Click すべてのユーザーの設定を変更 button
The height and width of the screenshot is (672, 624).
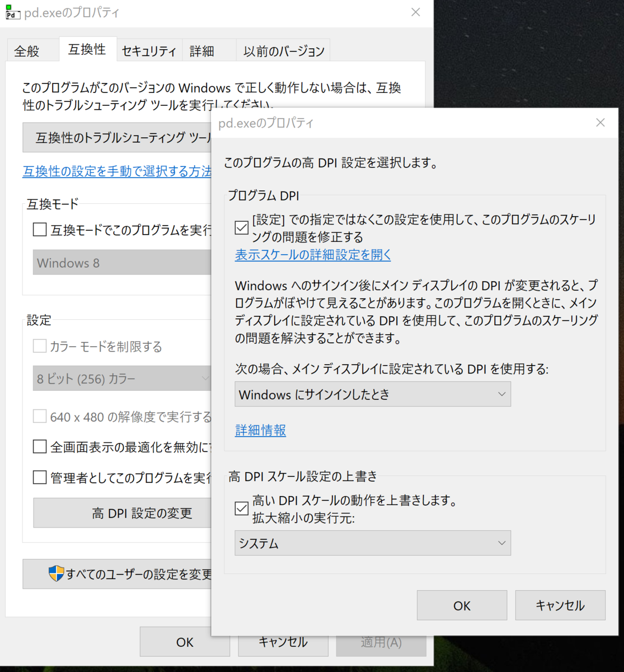(117, 574)
